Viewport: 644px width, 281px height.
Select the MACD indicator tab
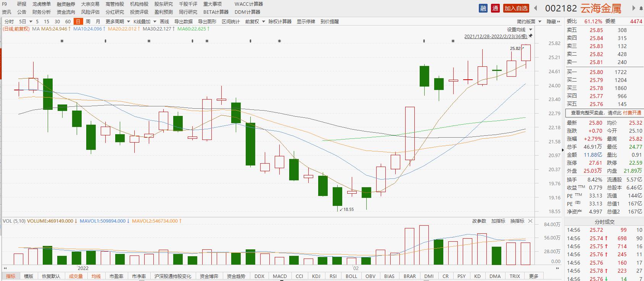coord(280,276)
